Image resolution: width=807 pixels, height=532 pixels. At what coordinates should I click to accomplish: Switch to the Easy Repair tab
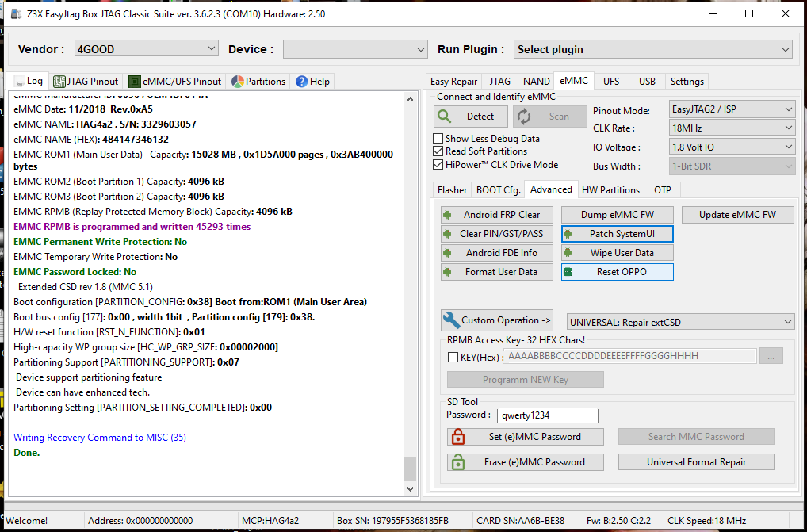tap(453, 82)
